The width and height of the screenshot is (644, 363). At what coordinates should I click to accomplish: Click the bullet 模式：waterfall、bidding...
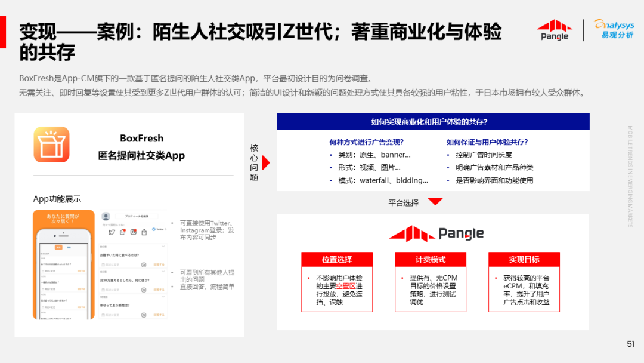[x=383, y=180]
